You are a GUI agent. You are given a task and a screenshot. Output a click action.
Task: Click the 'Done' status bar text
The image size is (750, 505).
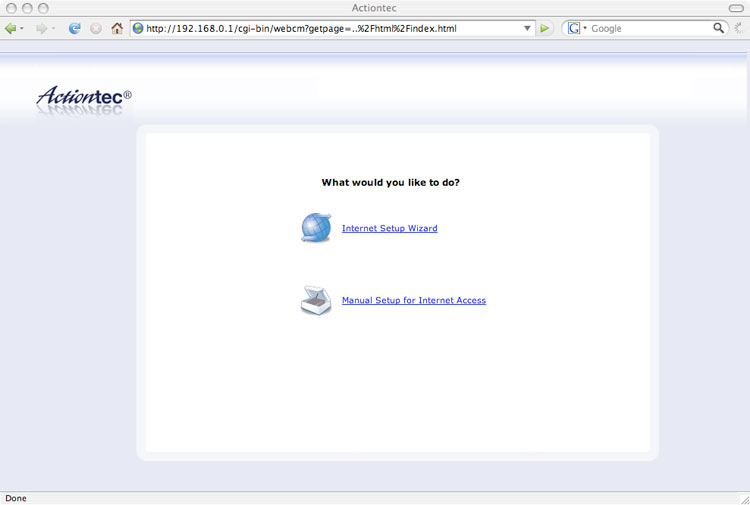(x=16, y=498)
